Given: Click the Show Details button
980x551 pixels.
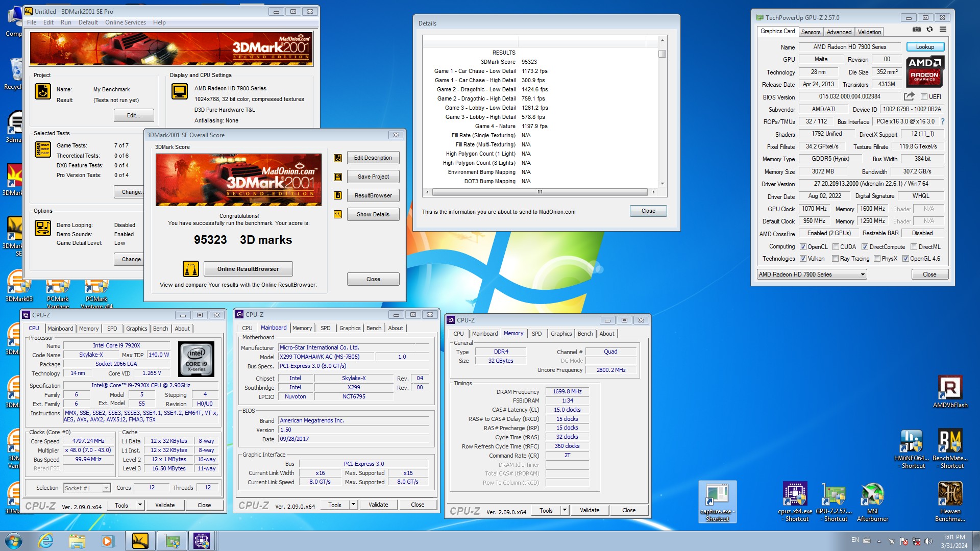Looking at the screenshot, I should (x=373, y=214).
